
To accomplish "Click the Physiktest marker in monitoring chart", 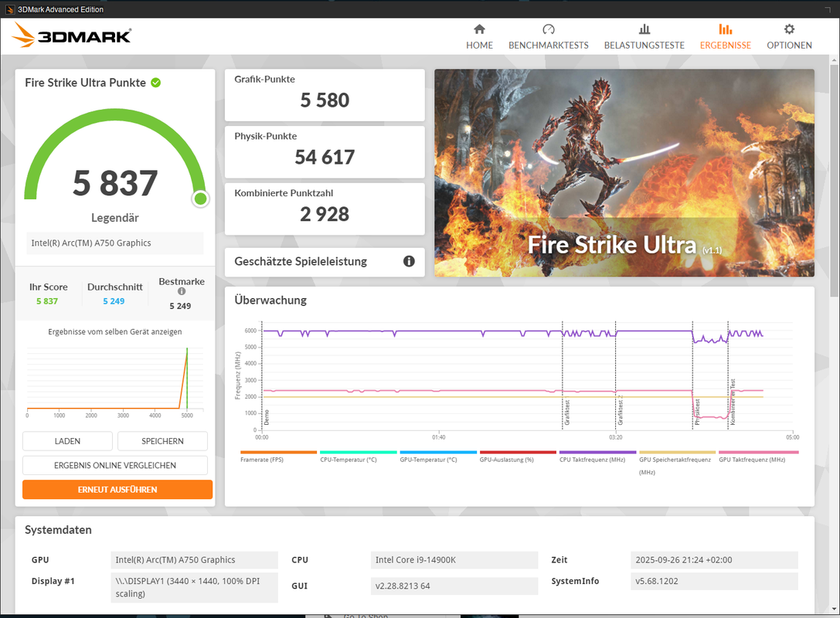I will 697,412.
